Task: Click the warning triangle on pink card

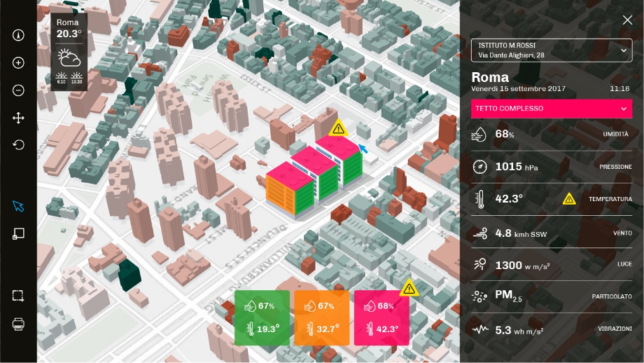Action: (x=409, y=288)
